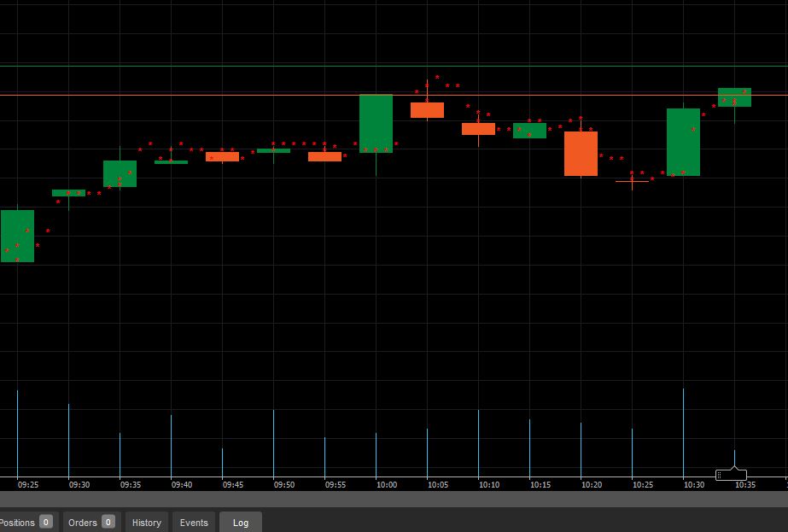Select the orange candle at 09:45
Screen dimensions: 788x532
222,157
